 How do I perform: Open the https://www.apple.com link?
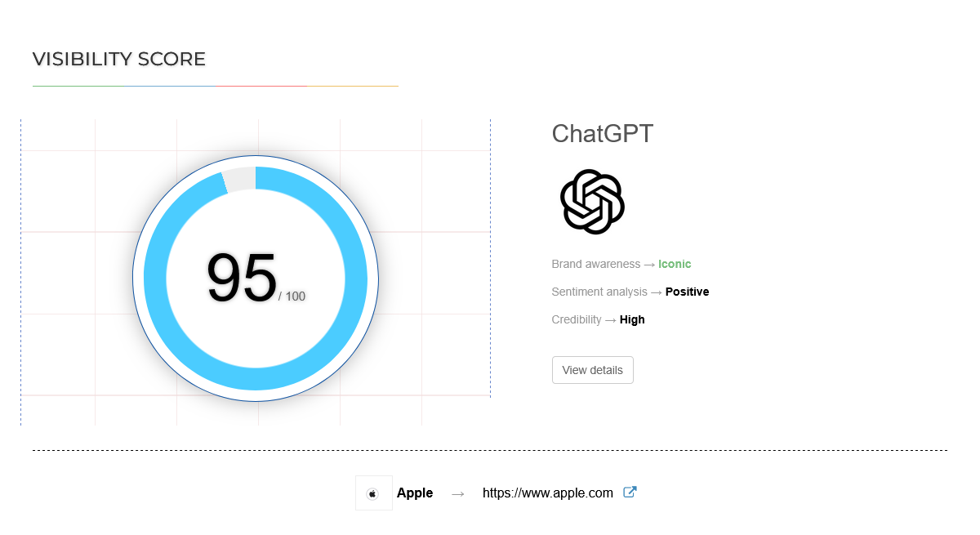[x=547, y=493]
